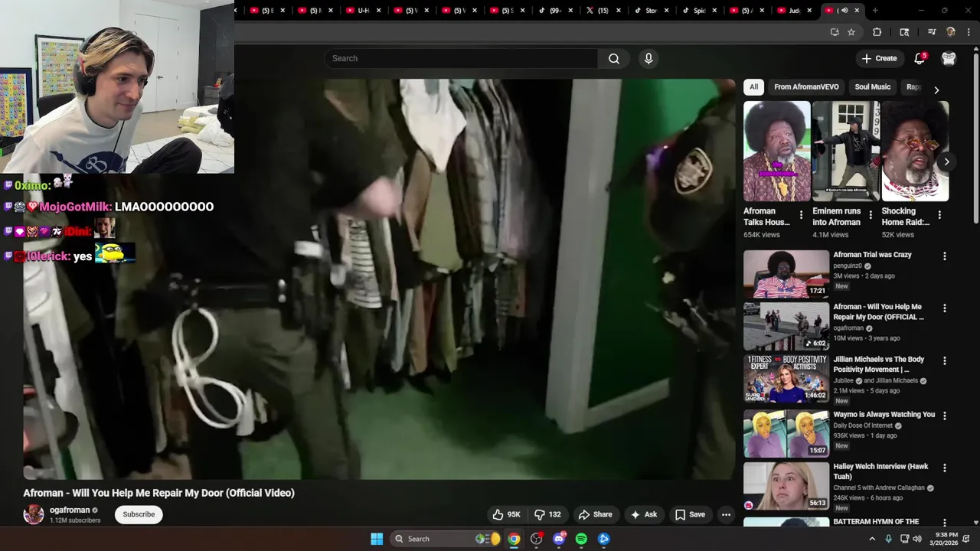This screenshot has width=980, height=551.
Task: Select the Soul Music filter chip
Action: click(872, 87)
